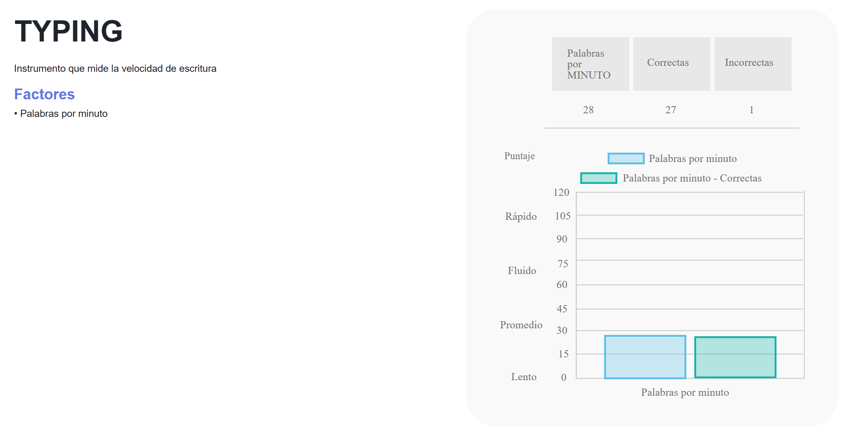Click the 'Fluido' speed level label
The image size is (868, 440).
(x=522, y=271)
